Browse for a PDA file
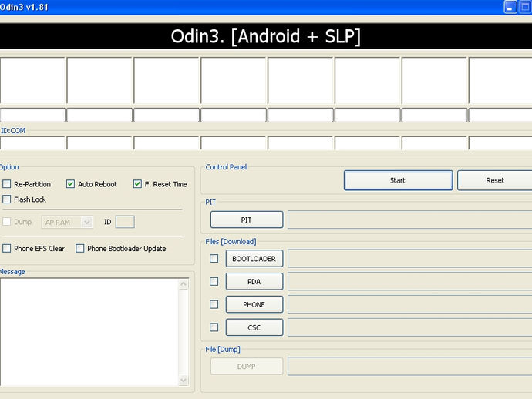This screenshot has width=532, height=399. pyautogui.click(x=254, y=282)
